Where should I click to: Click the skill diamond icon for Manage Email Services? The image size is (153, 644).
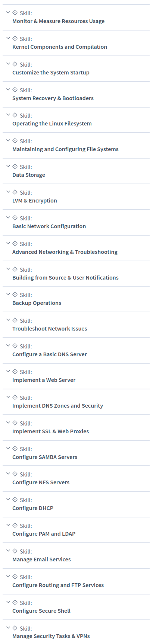15,551
